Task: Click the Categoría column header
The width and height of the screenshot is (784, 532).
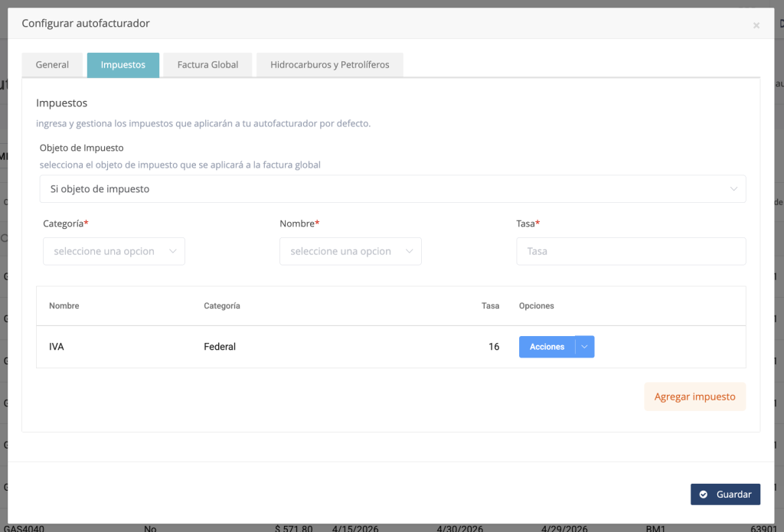Action: (222, 305)
